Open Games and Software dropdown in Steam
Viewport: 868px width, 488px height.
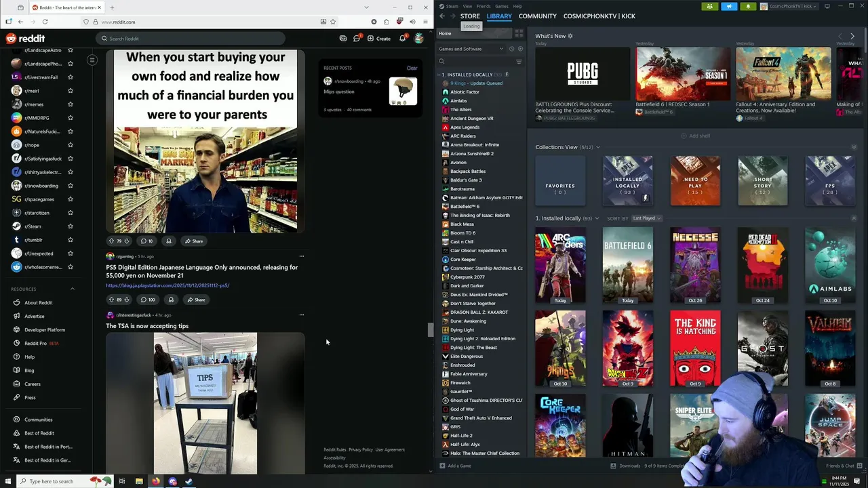coord(471,49)
